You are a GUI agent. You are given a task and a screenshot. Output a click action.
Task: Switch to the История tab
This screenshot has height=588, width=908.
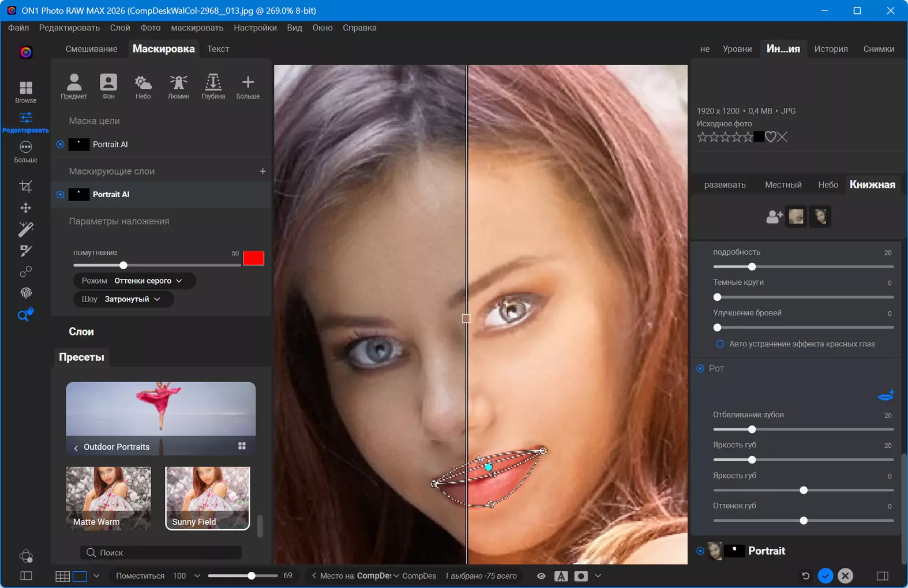[831, 49]
